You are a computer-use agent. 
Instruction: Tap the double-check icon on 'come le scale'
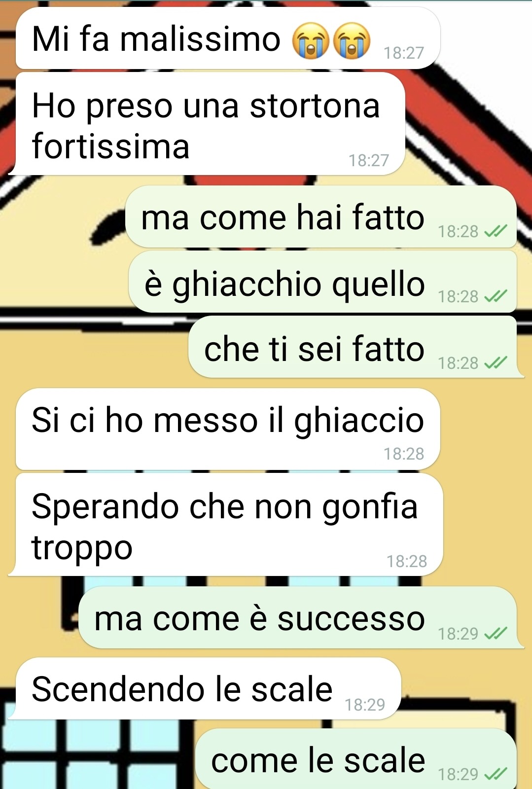[x=496, y=774]
